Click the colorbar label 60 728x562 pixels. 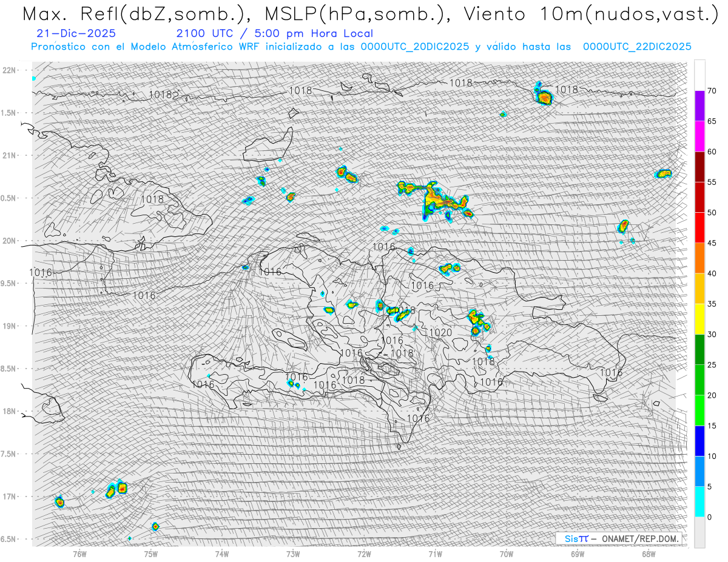[712, 152]
